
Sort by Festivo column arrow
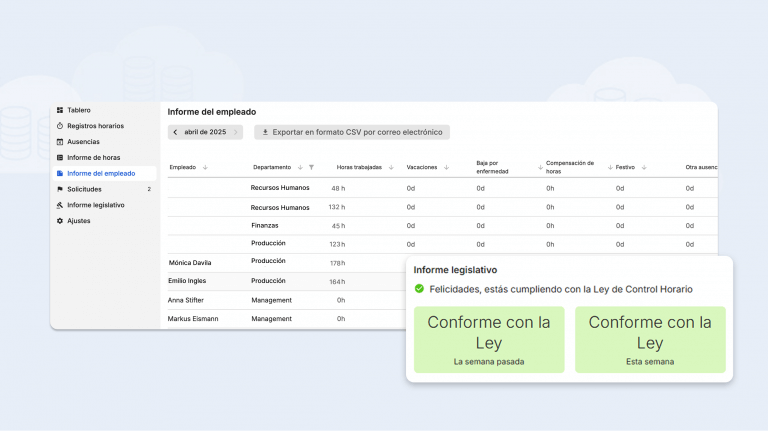pyautogui.click(x=644, y=168)
